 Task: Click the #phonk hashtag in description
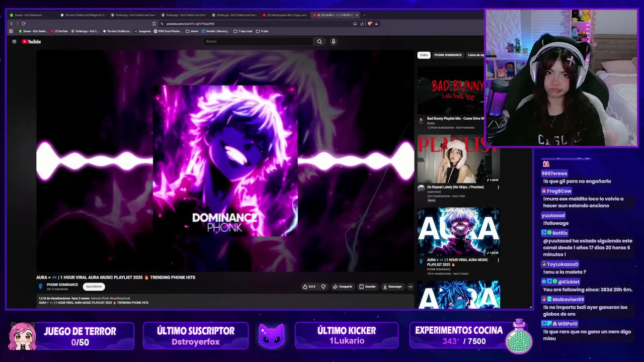pyautogui.click(x=96, y=298)
